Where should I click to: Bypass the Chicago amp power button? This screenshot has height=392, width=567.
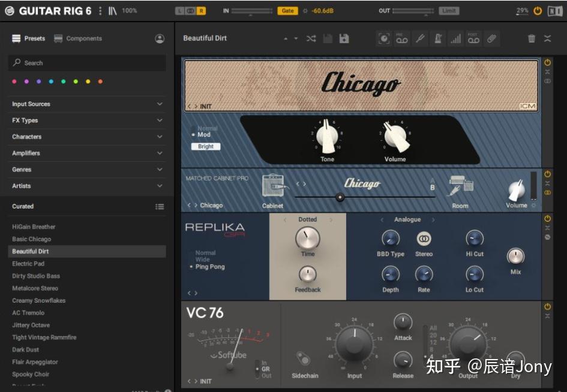[547, 62]
